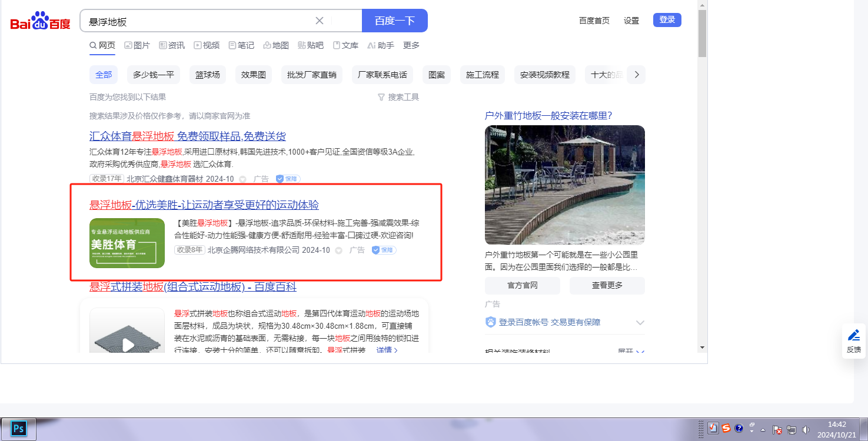
Task: Open the language bar options arrow in the taskbar
Action: (x=752, y=431)
